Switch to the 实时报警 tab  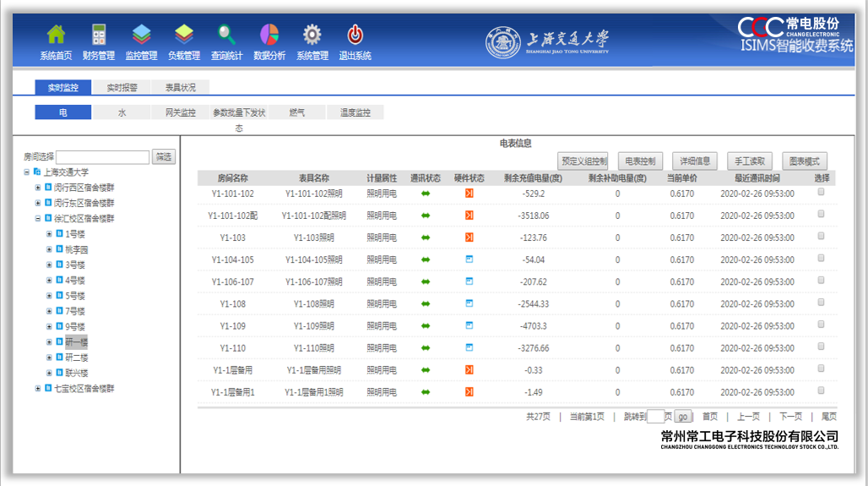click(122, 87)
